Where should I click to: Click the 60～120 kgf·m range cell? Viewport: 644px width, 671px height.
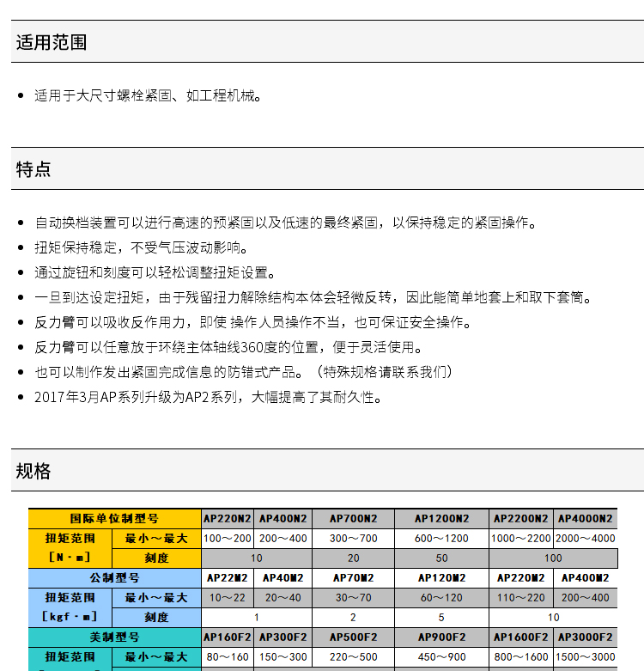[x=441, y=597]
